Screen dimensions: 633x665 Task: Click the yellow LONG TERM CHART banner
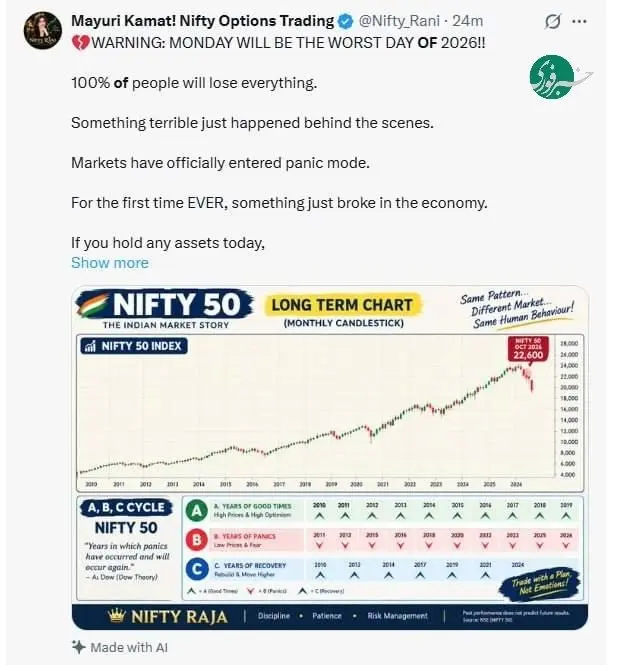343,305
